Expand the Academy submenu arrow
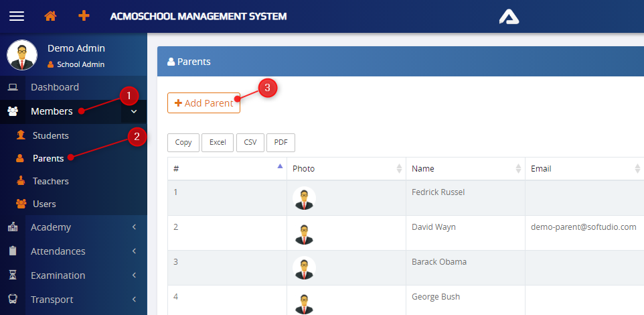 (134, 227)
